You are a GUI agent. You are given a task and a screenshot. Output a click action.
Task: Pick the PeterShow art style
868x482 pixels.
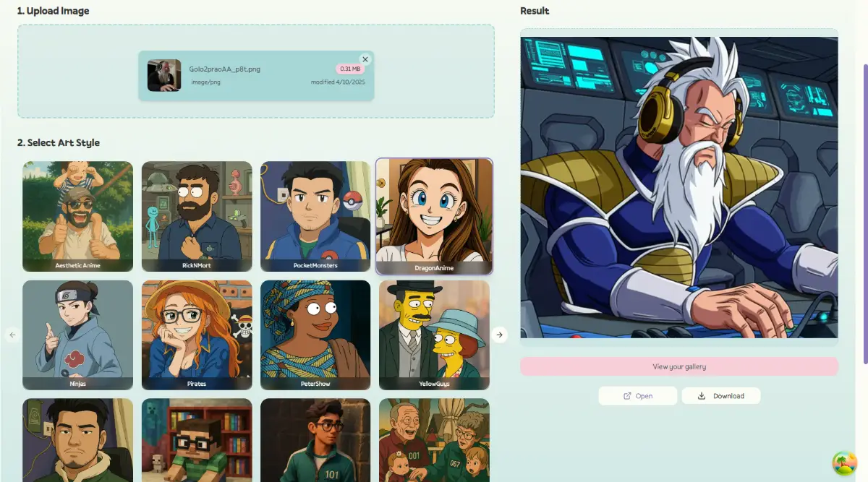[x=315, y=335]
